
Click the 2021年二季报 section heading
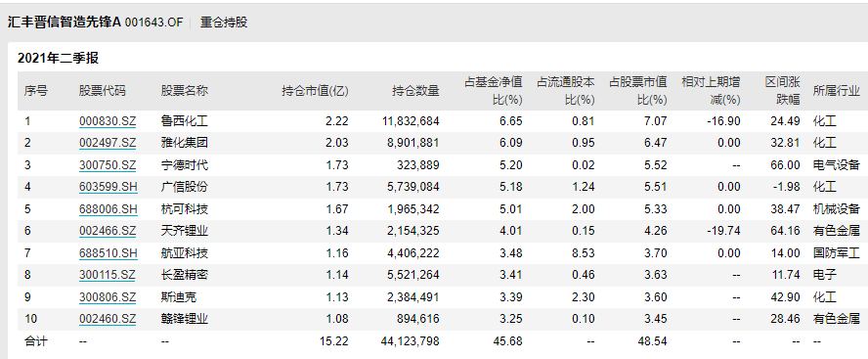click(x=58, y=58)
